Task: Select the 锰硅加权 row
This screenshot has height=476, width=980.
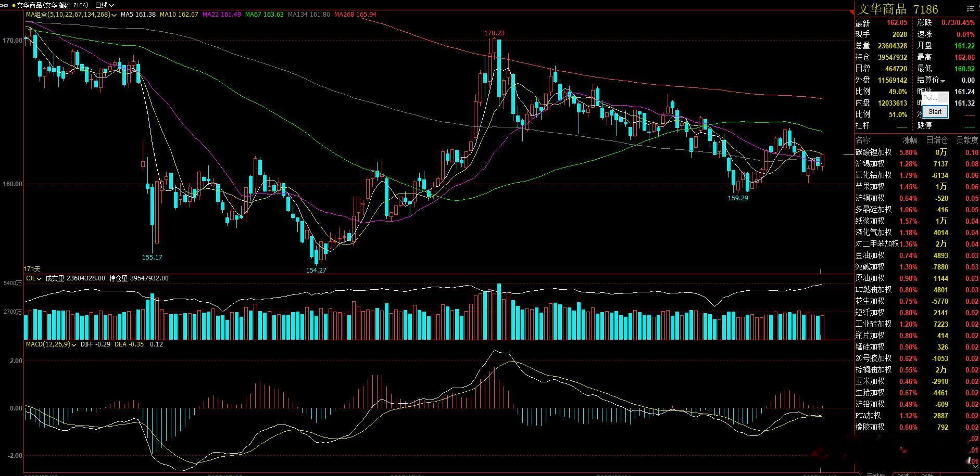Action: click(917, 347)
